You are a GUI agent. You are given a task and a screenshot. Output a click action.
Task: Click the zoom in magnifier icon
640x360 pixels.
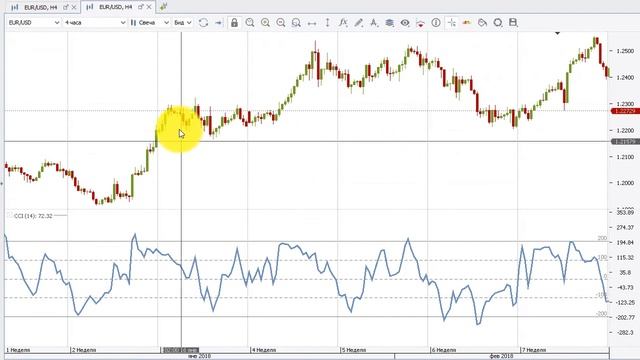(265, 23)
